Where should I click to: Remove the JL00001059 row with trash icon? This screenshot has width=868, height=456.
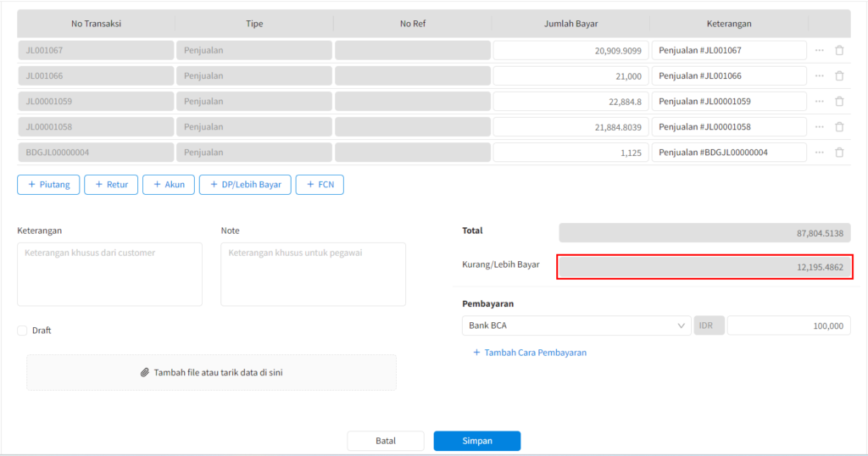coord(839,102)
